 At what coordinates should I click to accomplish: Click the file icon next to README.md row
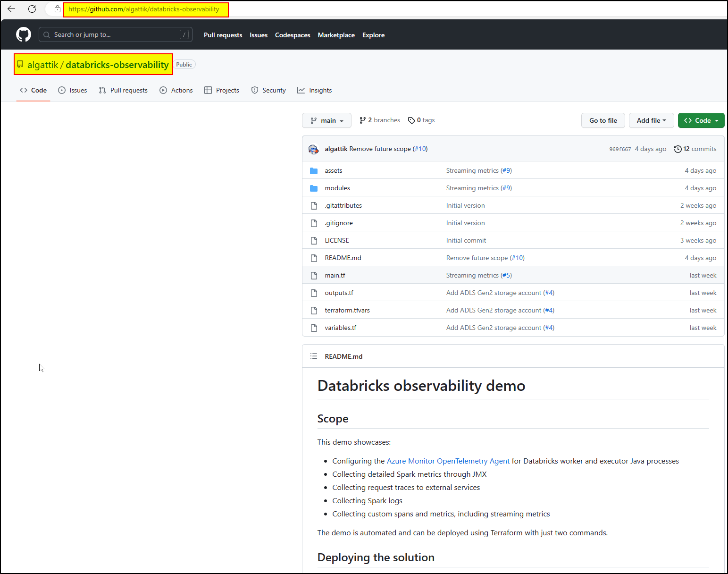click(314, 258)
